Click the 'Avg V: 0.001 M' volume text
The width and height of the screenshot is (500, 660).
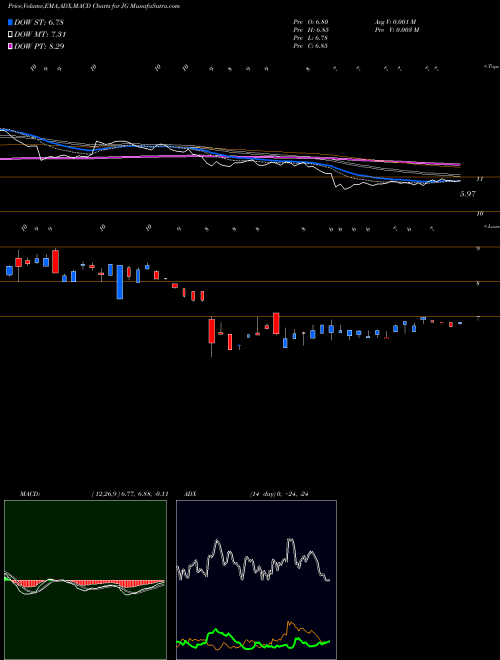pyautogui.click(x=395, y=22)
